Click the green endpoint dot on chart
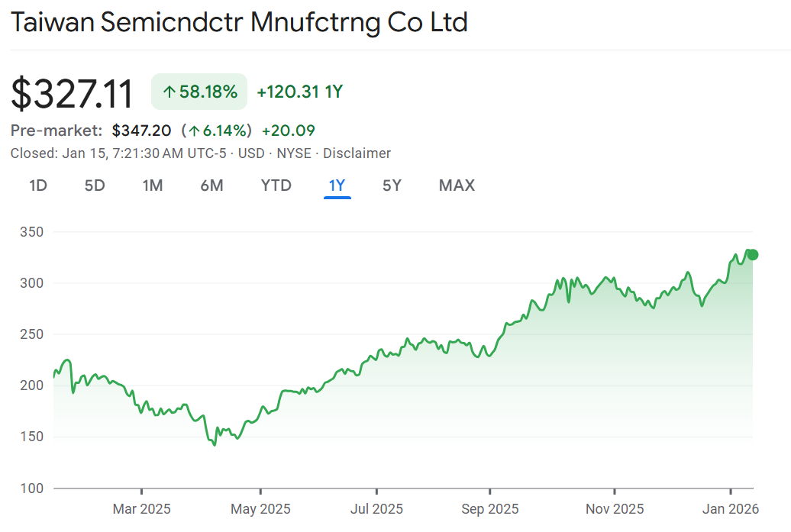Image resolution: width=791 pixels, height=532 pixels. [753, 254]
